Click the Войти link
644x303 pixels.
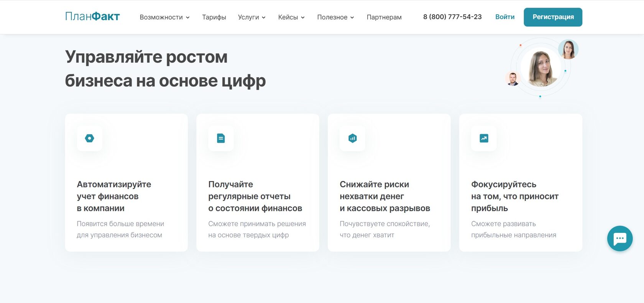505,17
